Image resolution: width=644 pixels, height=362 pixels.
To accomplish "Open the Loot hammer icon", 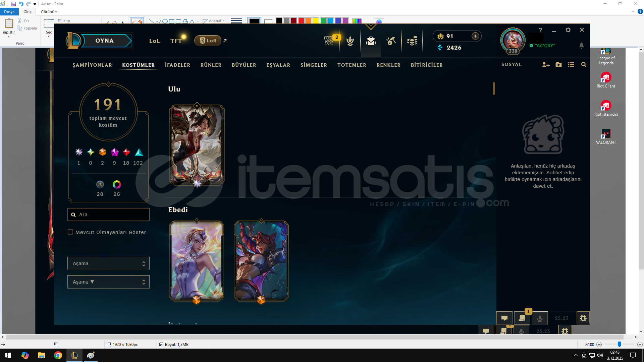I will coord(391,41).
